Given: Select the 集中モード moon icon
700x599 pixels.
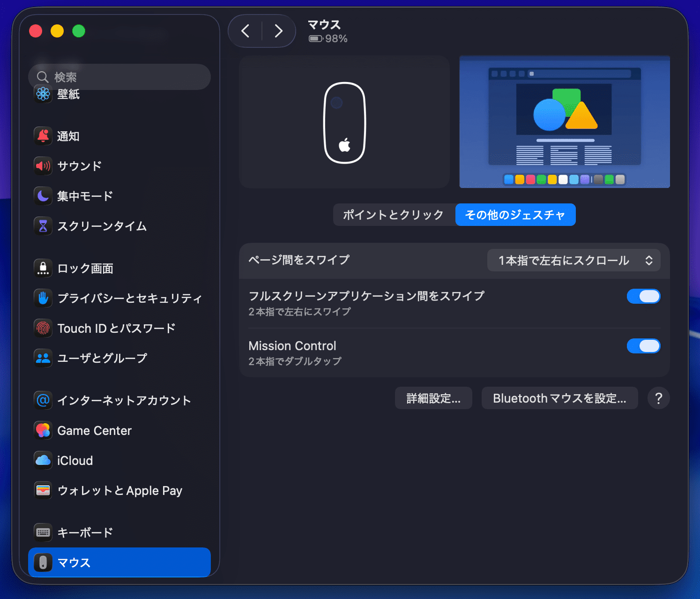Looking at the screenshot, I should 43,196.
